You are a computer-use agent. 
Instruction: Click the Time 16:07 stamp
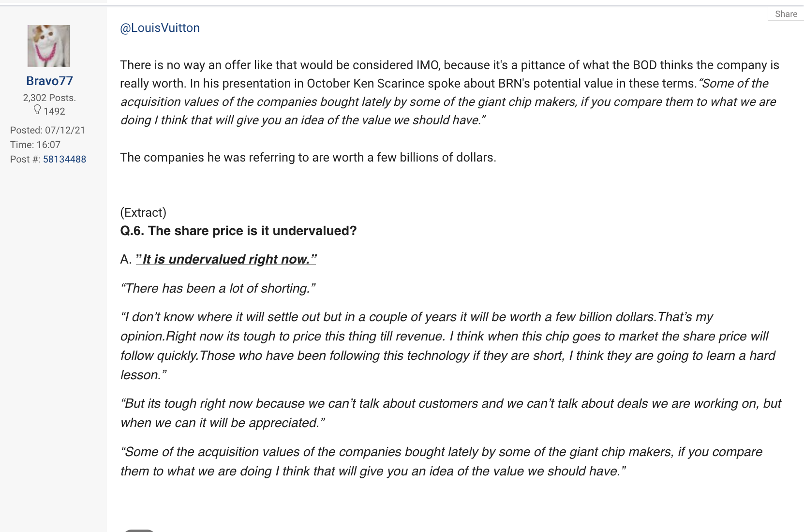point(35,145)
